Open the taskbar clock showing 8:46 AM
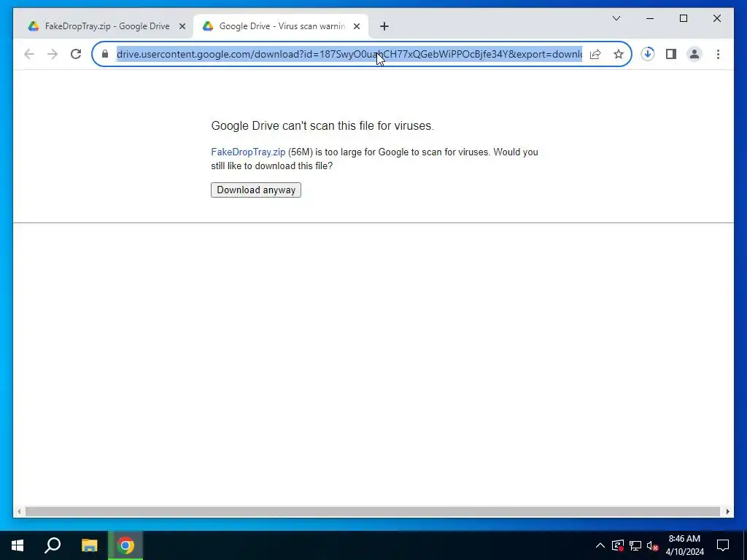This screenshot has height=560, width=747. 684,545
